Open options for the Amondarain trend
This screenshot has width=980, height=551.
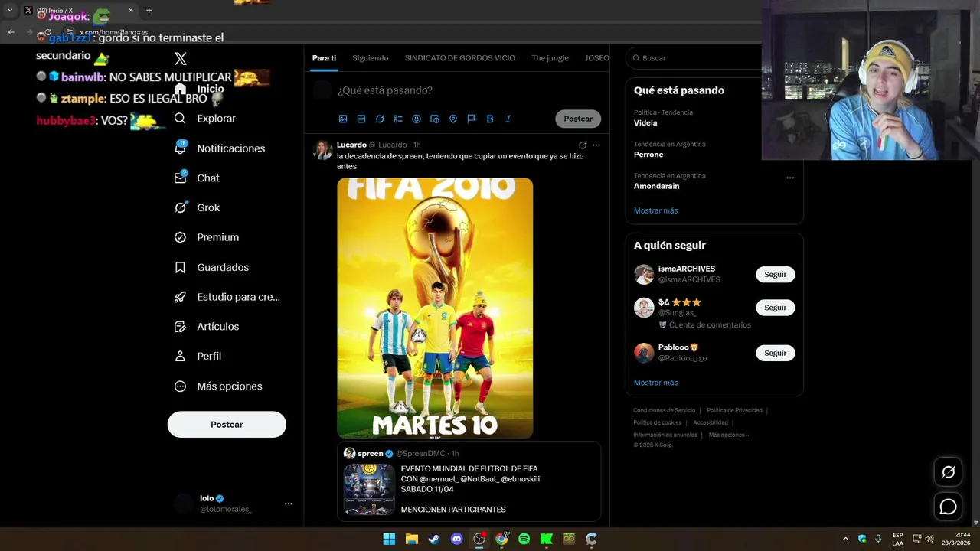[790, 178]
